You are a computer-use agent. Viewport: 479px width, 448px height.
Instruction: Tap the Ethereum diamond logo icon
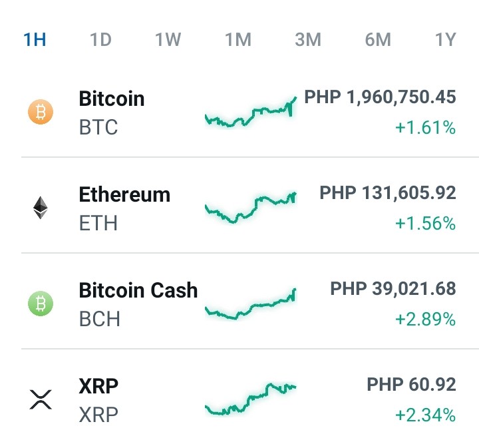41,208
